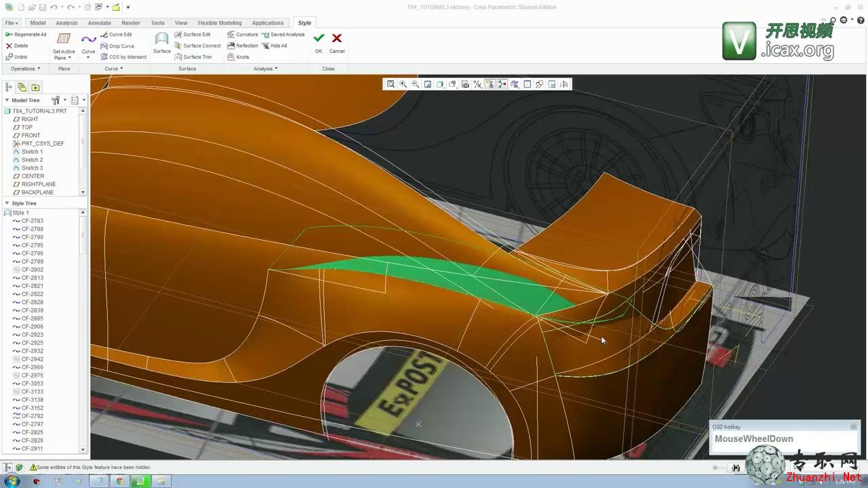Click the Zoom Out magnifier icon
This screenshot has width=868, height=488.
[415, 84]
